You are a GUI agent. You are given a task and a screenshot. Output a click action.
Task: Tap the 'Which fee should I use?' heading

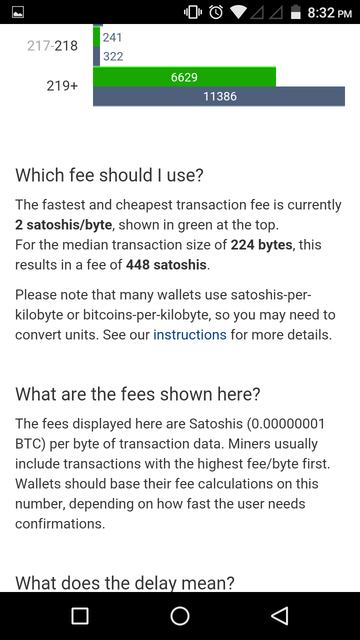pos(109,176)
